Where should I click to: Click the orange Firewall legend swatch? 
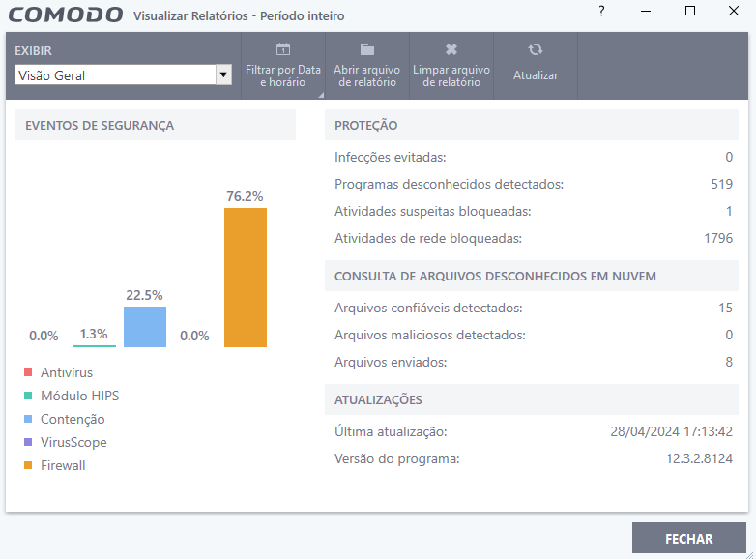[29, 465]
